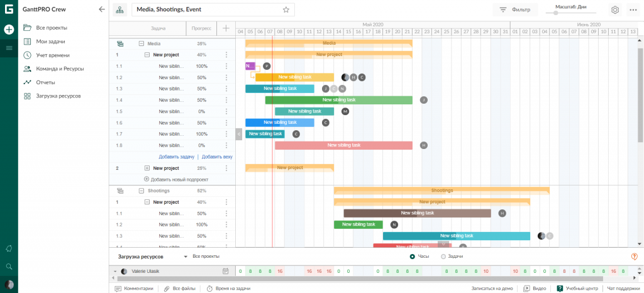644x293 pixels.
Task: Open the three-dot more options menu
Action: (633, 10)
